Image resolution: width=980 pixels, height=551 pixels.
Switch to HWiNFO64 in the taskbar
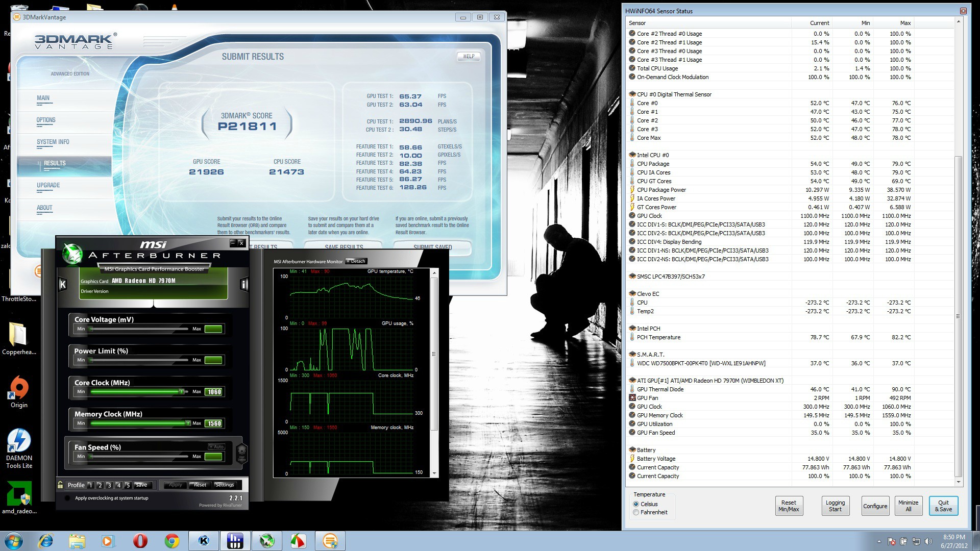pos(235,541)
